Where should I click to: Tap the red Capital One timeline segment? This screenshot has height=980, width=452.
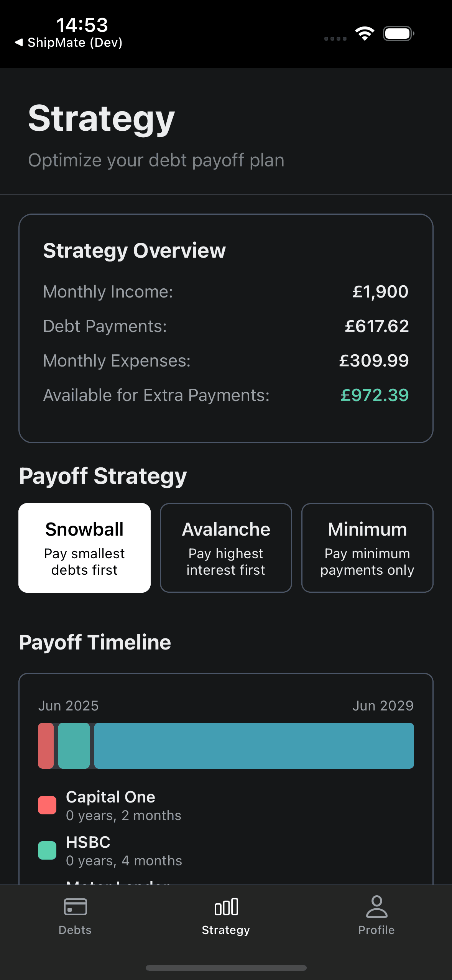coord(46,745)
